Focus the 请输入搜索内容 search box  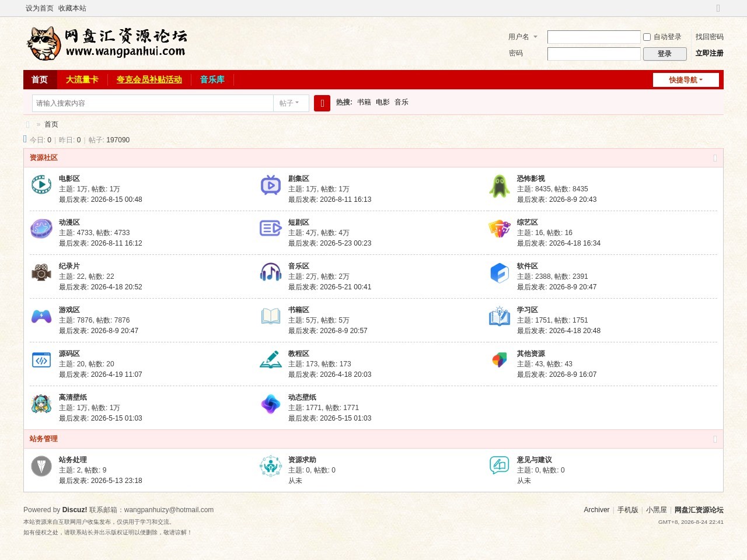tap(153, 103)
